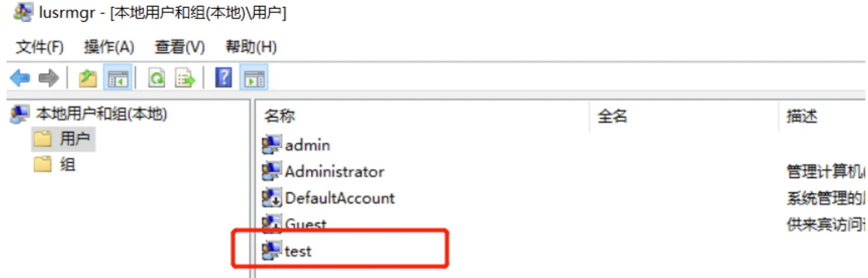Image resolution: width=868 pixels, height=278 pixels.
Task: Click the gray Forward arrow toolbar icon
Action: [49, 78]
